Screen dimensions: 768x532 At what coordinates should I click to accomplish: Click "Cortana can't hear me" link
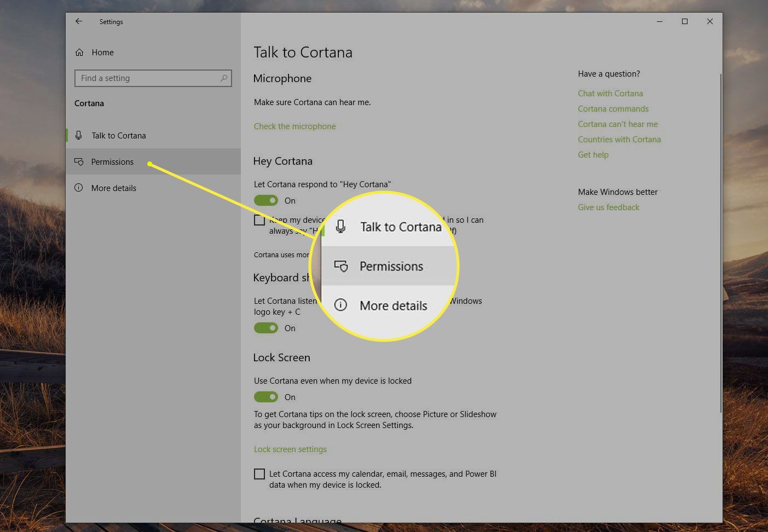coord(617,124)
